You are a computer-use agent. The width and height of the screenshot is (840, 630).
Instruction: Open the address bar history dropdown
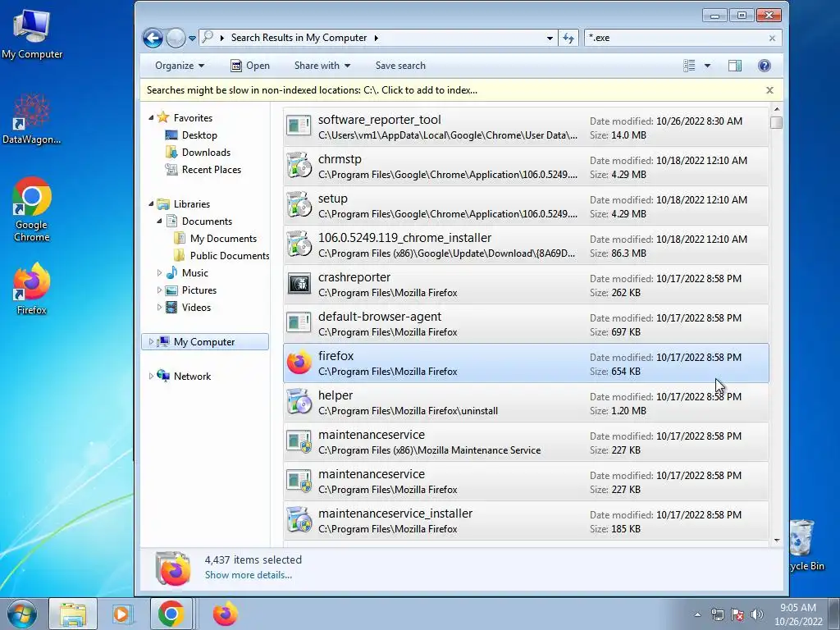click(x=550, y=38)
